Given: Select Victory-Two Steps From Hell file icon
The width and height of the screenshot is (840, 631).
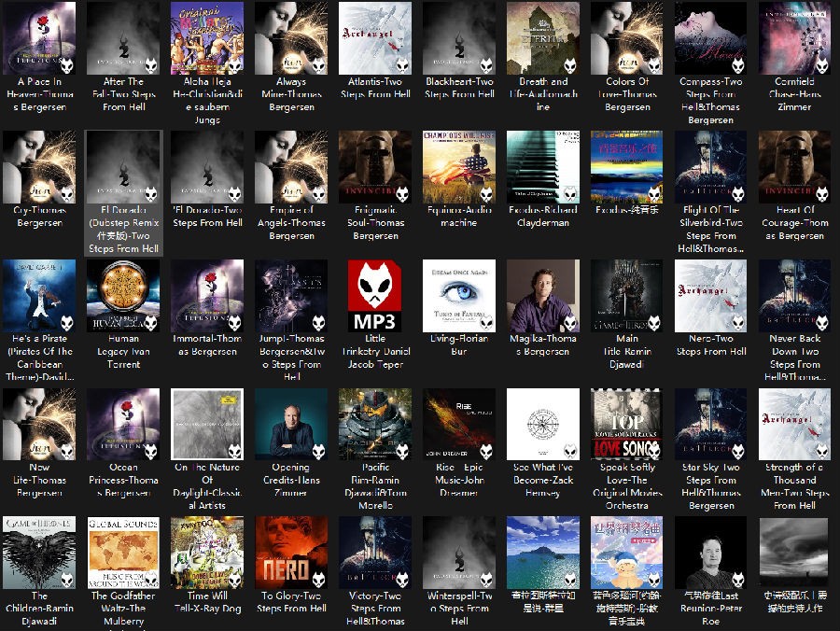Looking at the screenshot, I should (375, 553).
